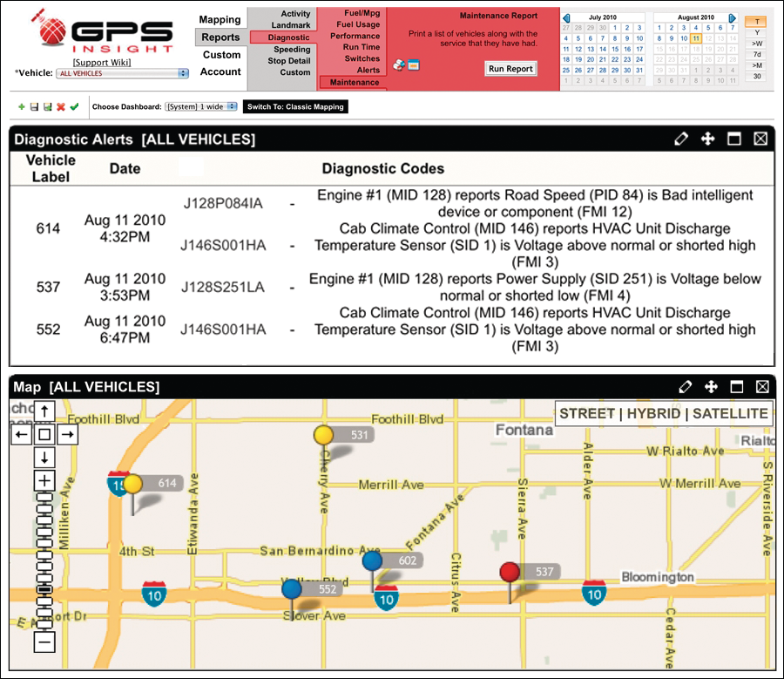Switch map to SATELLITE view
784x679 pixels.
(730, 414)
